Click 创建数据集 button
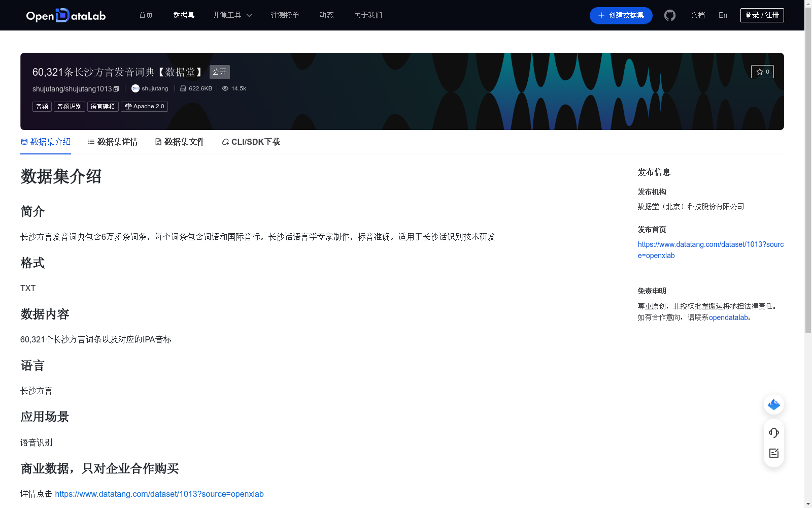 pos(621,15)
